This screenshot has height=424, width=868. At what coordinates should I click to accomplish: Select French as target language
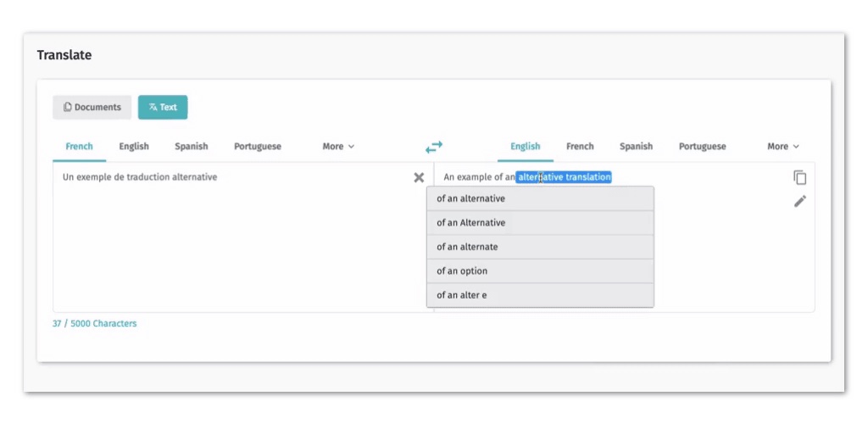[x=580, y=147]
